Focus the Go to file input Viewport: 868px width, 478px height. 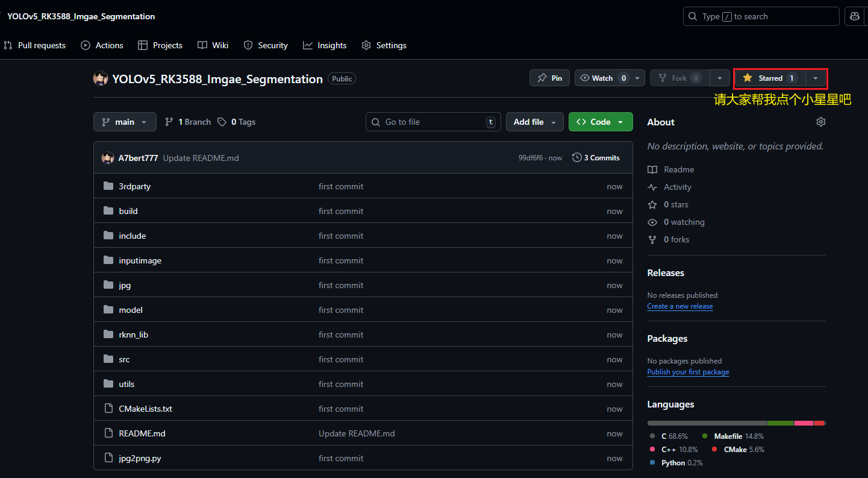433,122
